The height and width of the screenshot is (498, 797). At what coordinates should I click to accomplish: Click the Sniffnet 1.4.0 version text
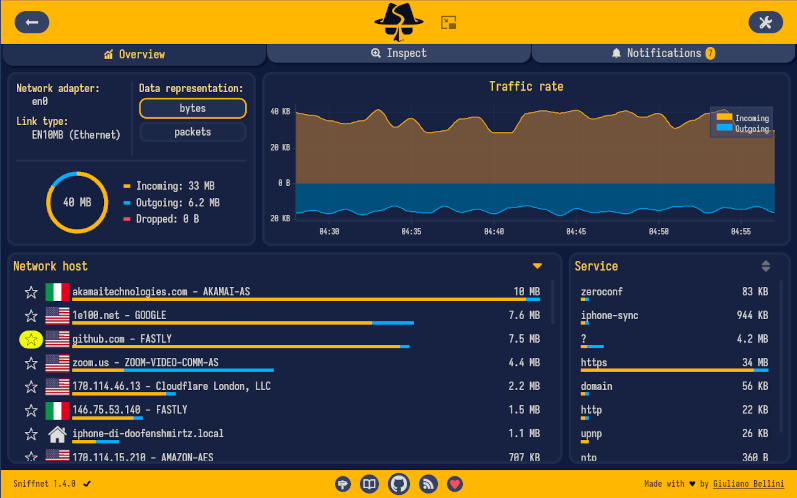[44, 483]
